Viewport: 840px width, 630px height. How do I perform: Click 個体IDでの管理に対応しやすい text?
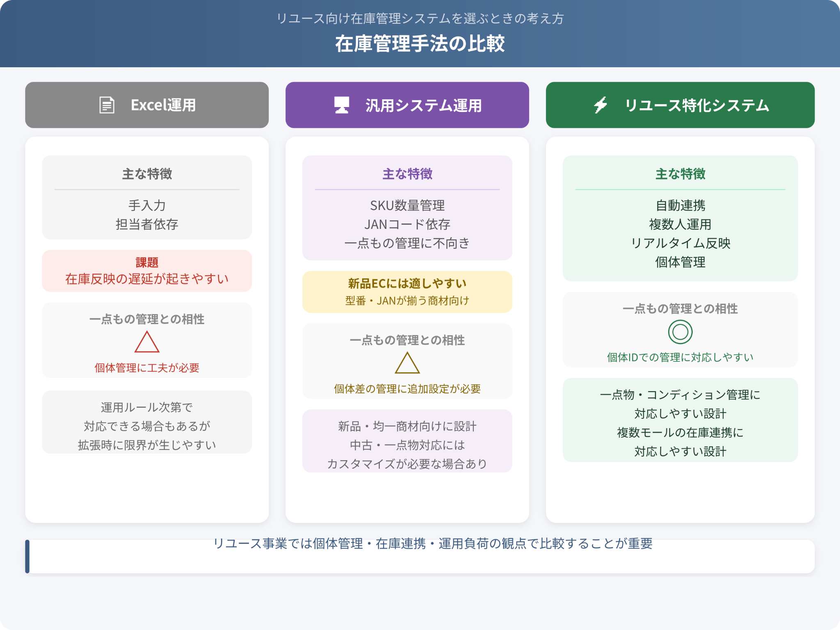(x=680, y=357)
